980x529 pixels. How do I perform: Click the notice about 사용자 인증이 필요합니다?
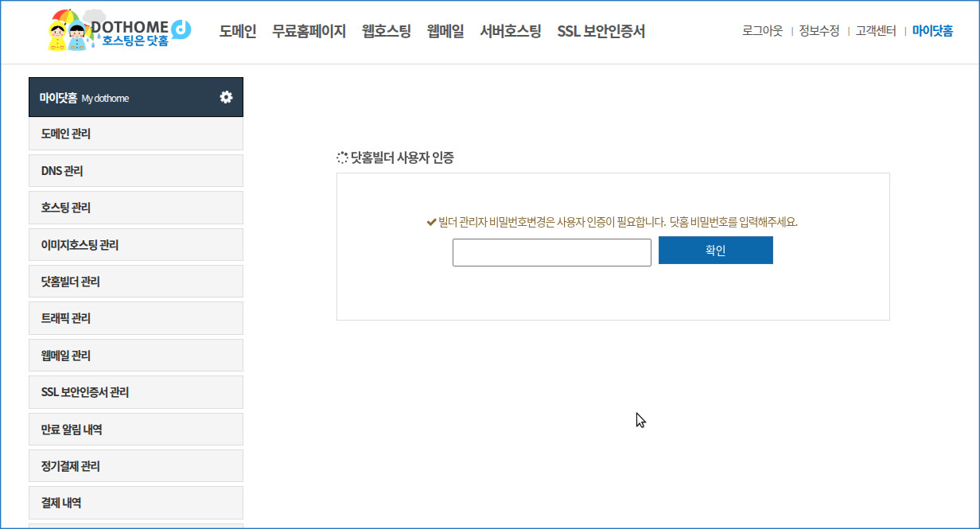tap(612, 222)
